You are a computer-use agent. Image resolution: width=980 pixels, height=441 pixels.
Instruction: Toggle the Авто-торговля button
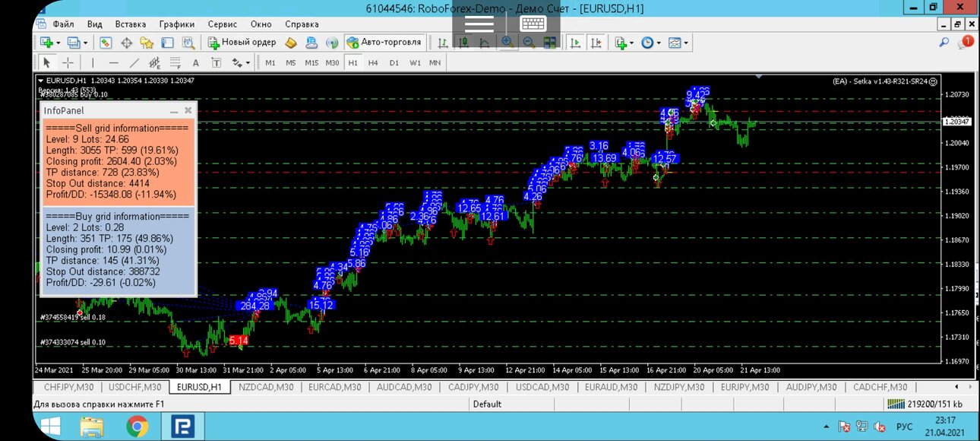point(384,43)
